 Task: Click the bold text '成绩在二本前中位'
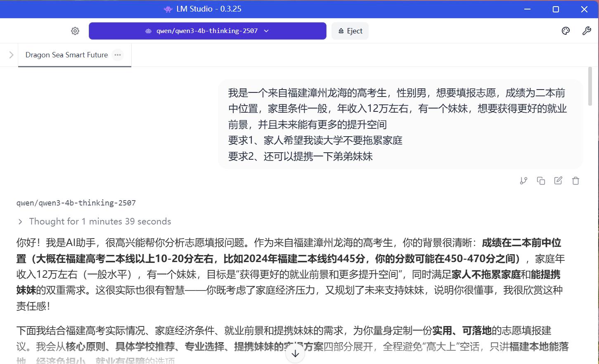[521, 243]
